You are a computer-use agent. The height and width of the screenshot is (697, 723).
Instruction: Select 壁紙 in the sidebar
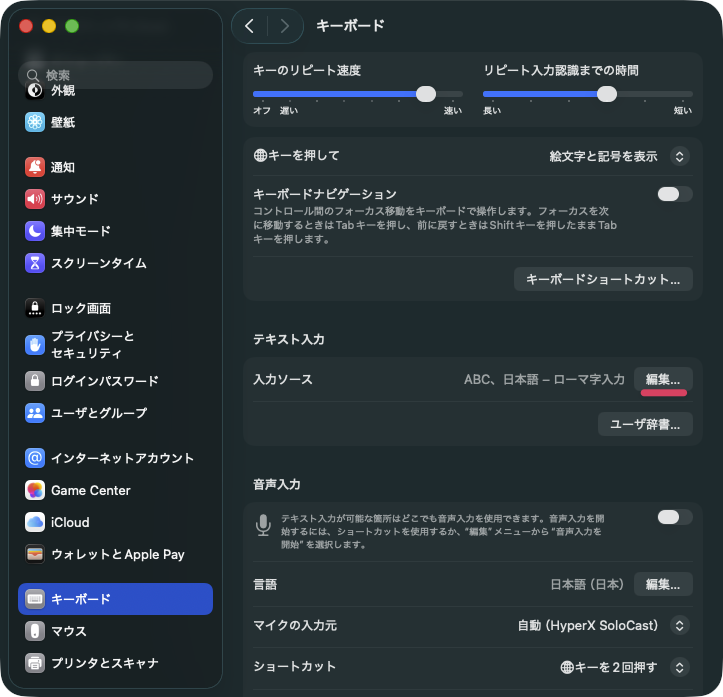click(115, 122)
